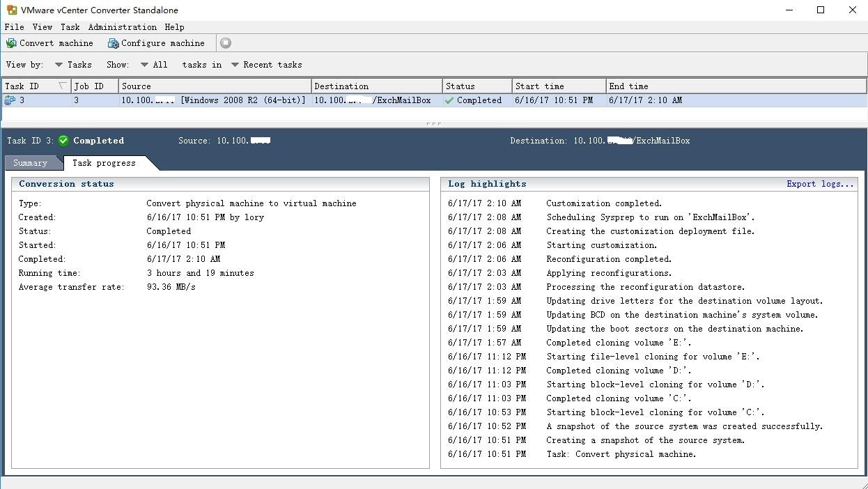Click the 6/17/17 2:10 AM end time cell
The width and height of the screenshot is (868, 489).
[646, 100]
